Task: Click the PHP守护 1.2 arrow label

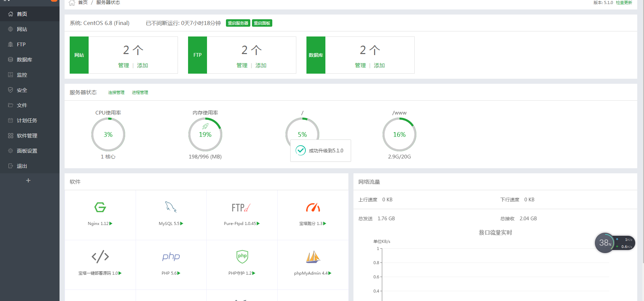Action: click(x=242, y=273)
